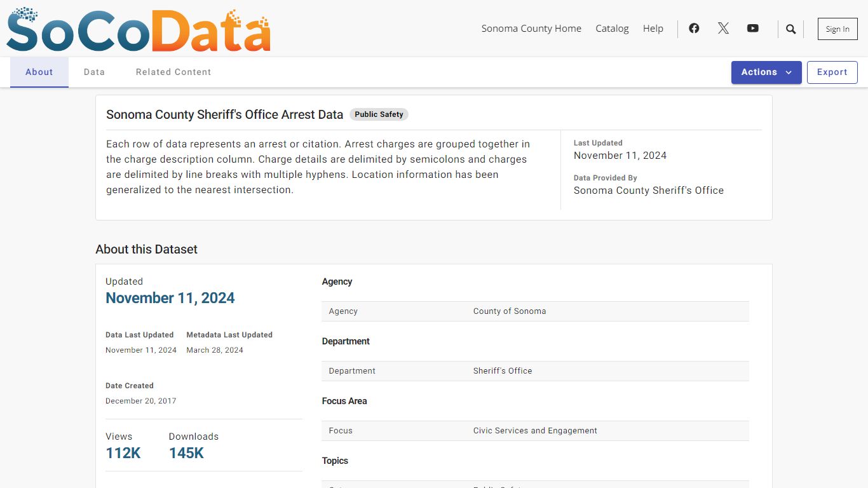868x488 pixels.
Task: Open the SoCoData logo homepage
Action: [x=139, y=29]
